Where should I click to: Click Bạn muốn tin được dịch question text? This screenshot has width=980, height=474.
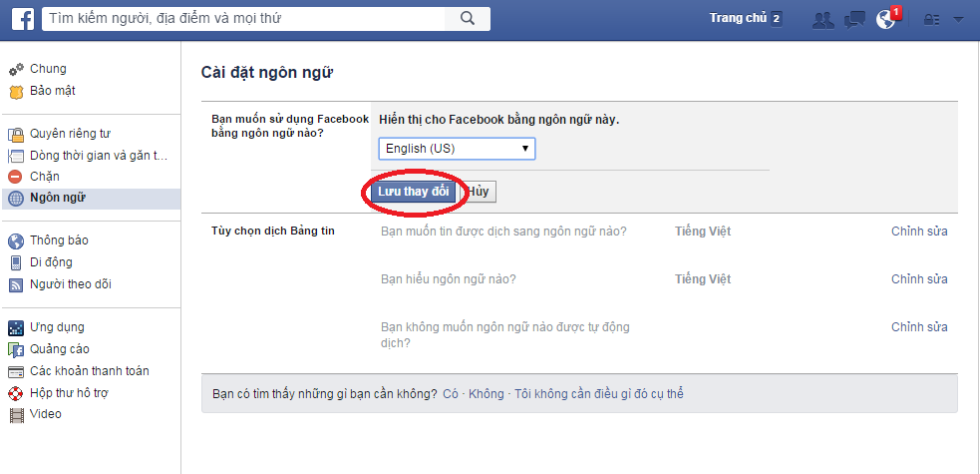tap(503, 232)
